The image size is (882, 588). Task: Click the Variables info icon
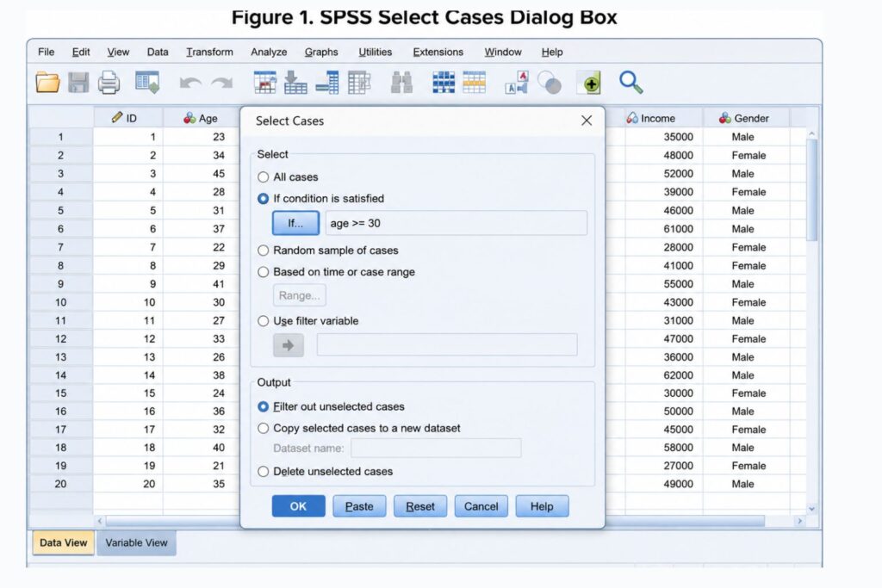[326, 83]
